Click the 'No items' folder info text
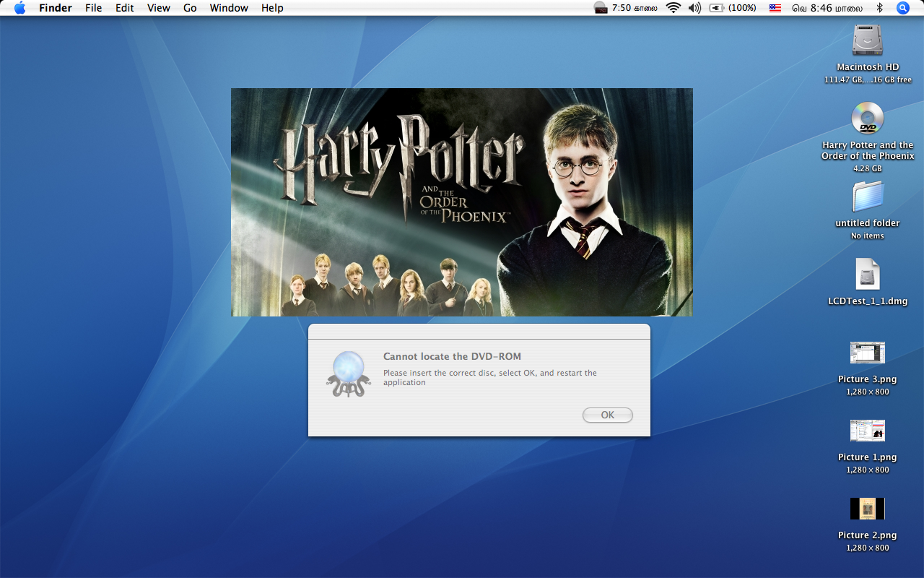Screen dimensions: 924x578 (x=868, y=236)
